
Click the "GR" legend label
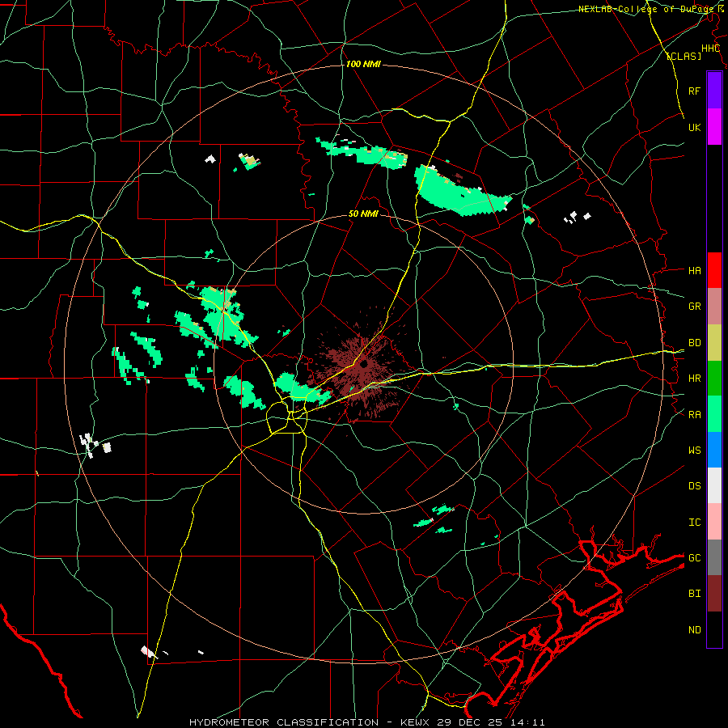(694, 307)
